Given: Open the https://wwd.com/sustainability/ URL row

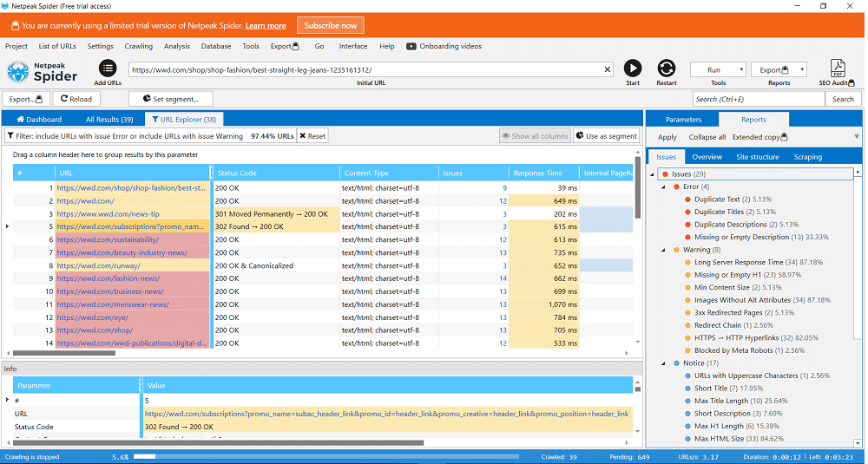Looking at the screenshot, I should coord(108,239).
